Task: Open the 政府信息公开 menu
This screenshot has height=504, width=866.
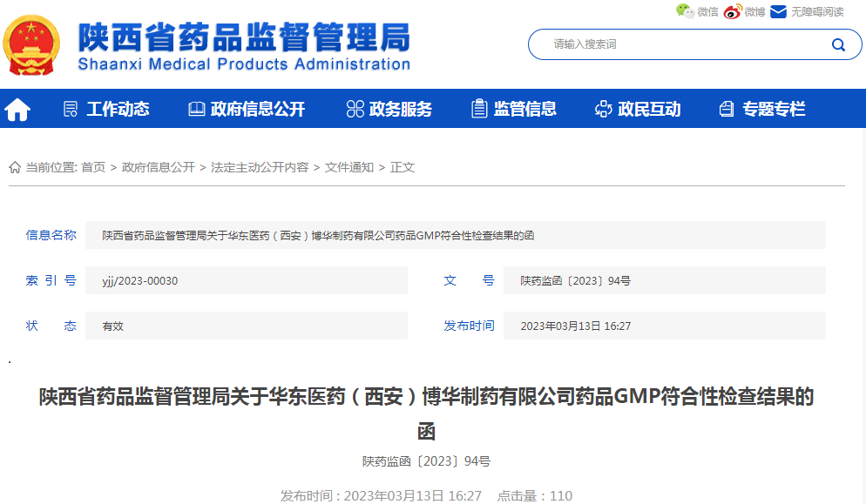Action: pos(257,109)
